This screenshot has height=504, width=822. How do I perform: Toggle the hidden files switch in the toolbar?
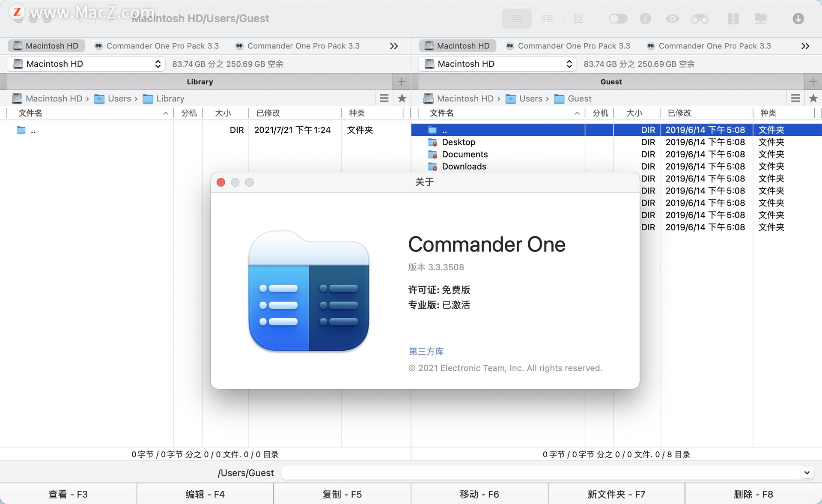(x=618, y=18)
